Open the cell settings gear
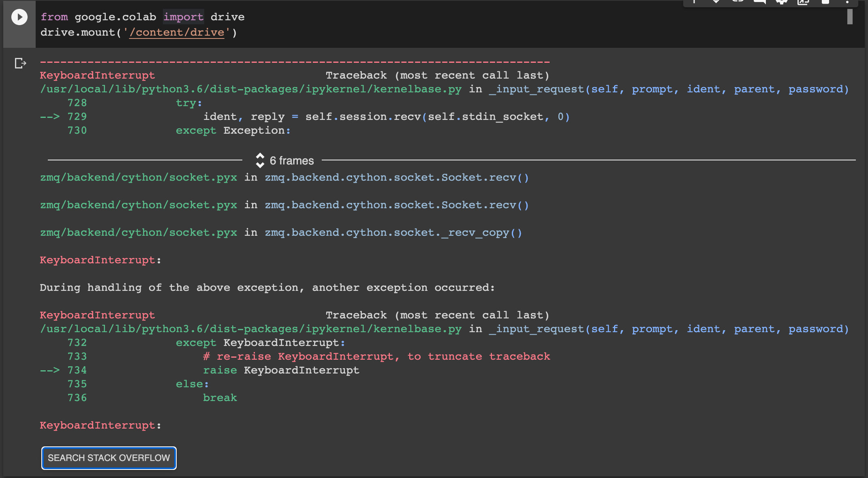Screen dimensions: 868x478 pos(781,2)
